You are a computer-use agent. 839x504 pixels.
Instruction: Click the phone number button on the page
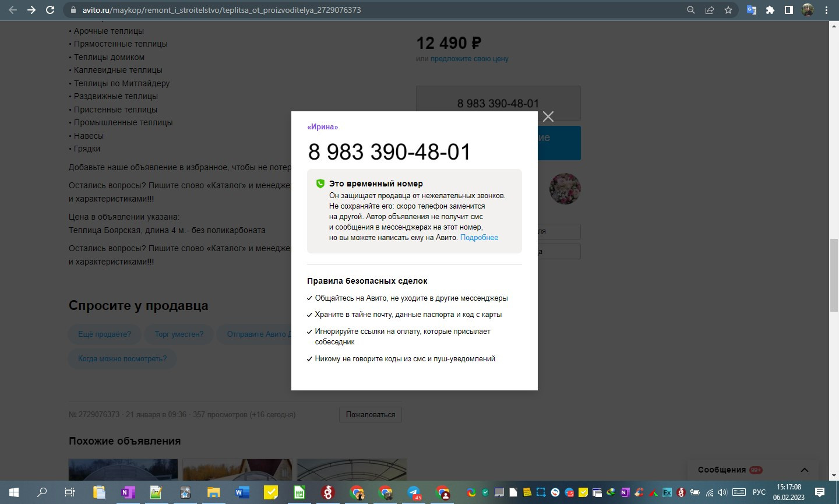498,103
